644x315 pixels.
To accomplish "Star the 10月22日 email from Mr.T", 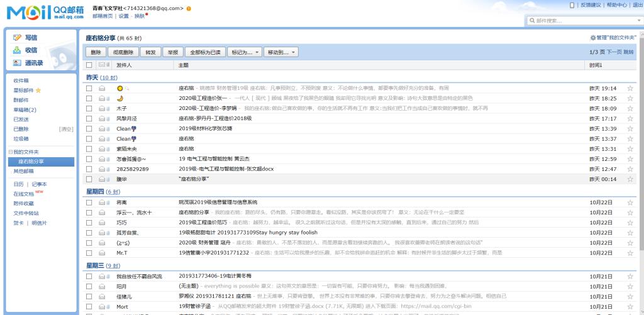I will (630, 253).
